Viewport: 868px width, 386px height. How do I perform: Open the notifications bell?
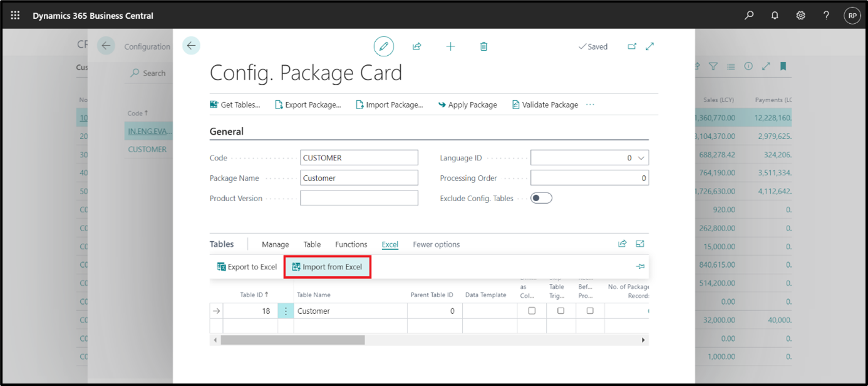(x=775, y=16)
